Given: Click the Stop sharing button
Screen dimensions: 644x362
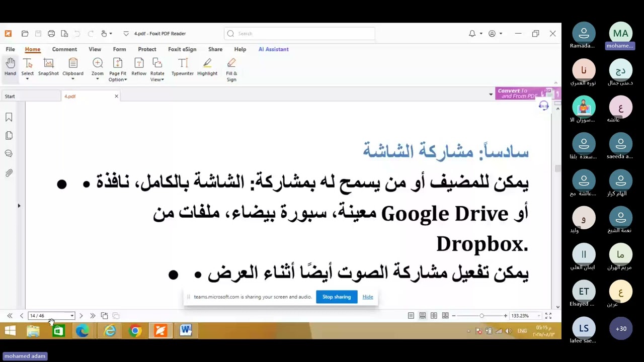Looking at the screenshot, I should pyautogui.click(x=337, y=297).
